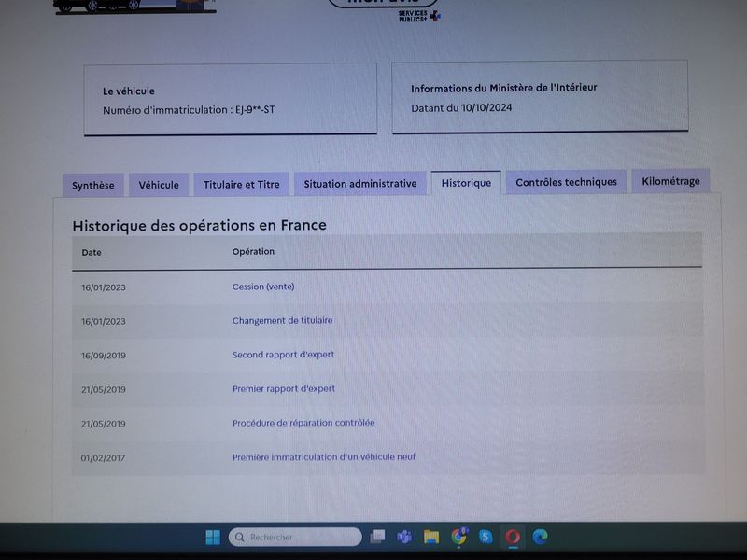Click Première immatriculation d'un véhicule neuf
Screen dimensions: 747x560
pos(324,457)
